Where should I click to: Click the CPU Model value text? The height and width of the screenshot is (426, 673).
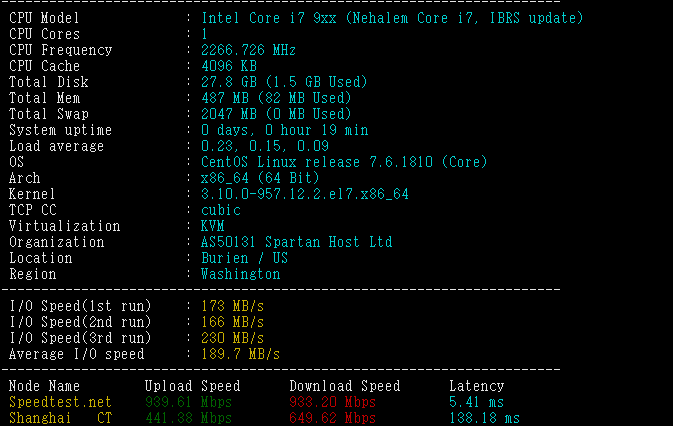coord(392,18)
